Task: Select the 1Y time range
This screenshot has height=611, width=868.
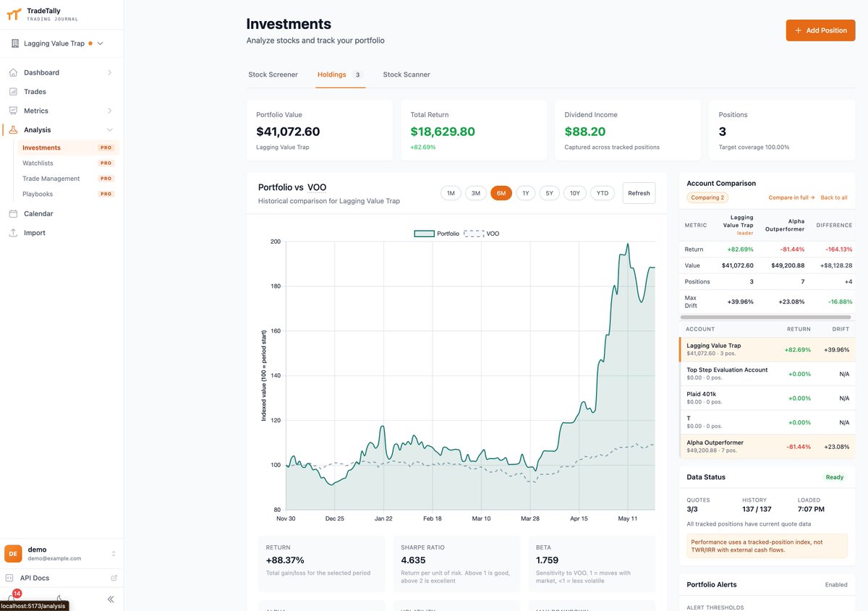Action: (x=526, y=193)
